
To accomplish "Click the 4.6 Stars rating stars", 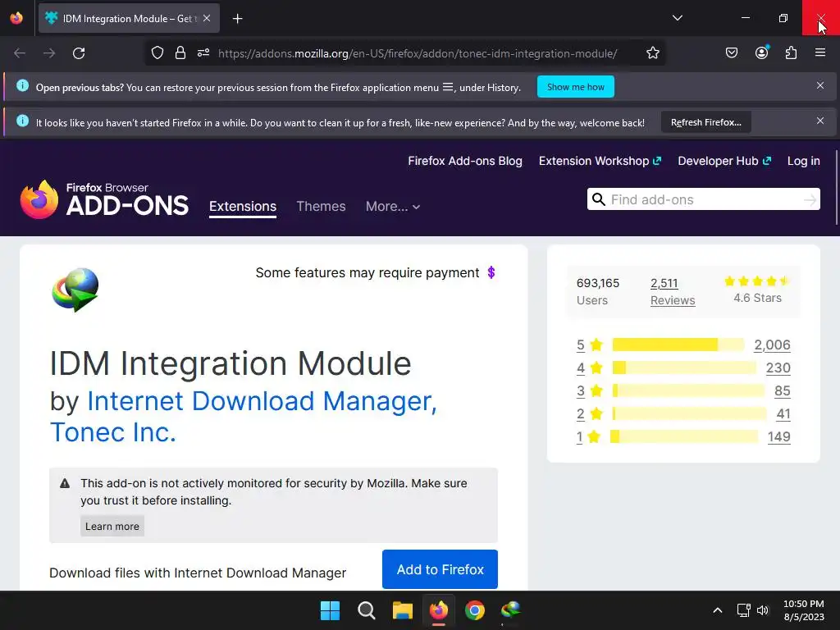I will pos(757,281).
